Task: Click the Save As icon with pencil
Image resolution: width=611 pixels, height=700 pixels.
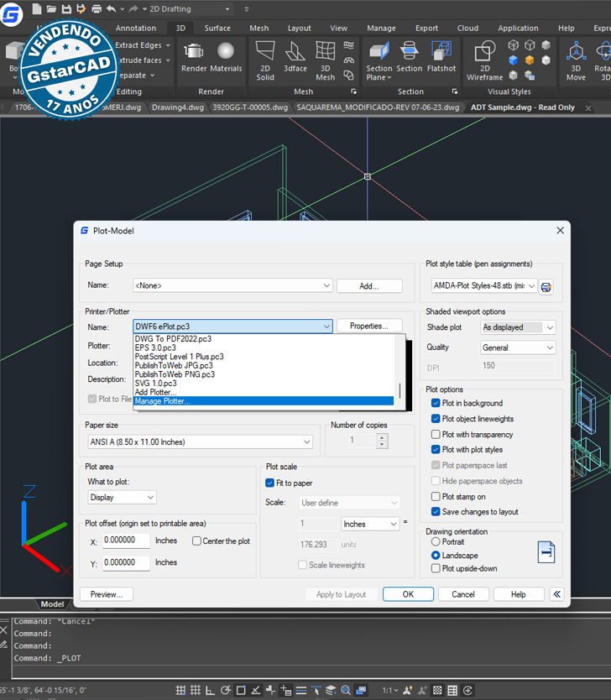Action: [81, 8]
